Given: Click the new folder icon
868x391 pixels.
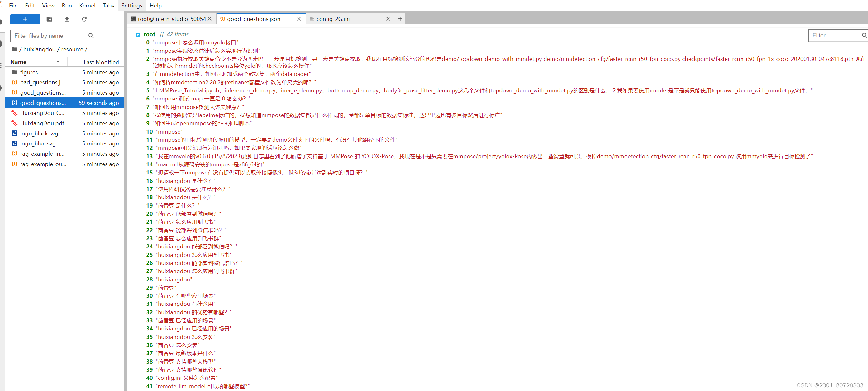Looking at the screenshot, I should 49,19.
